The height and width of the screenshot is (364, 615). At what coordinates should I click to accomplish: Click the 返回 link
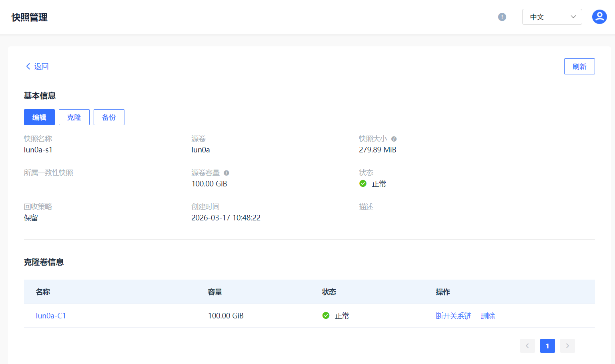(x=41, y=66)
